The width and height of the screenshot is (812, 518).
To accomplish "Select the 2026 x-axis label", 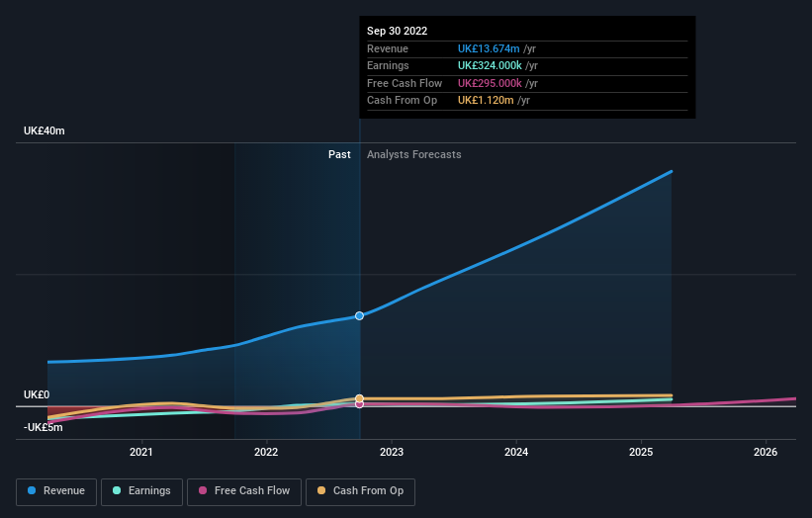I will point(766,453).
